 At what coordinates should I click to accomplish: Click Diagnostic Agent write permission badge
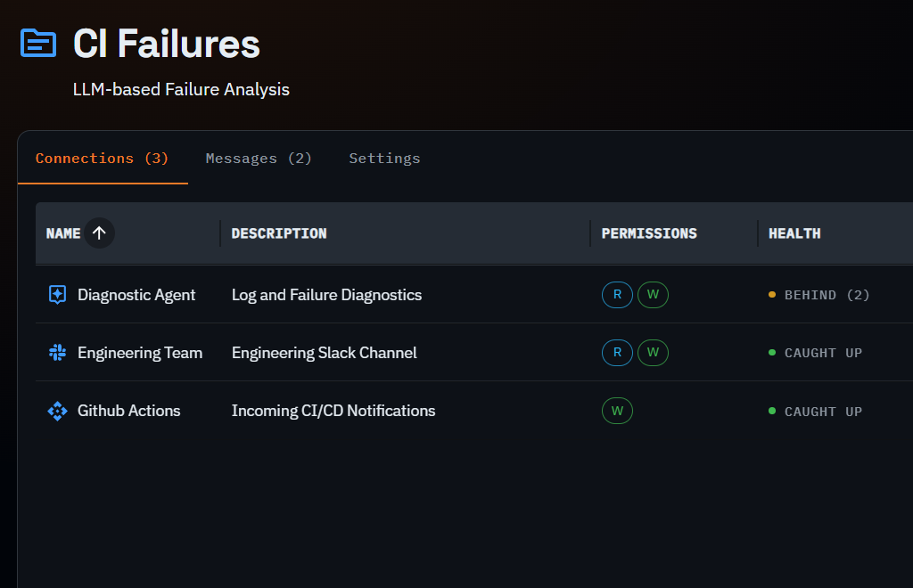(x=653, y=295)
